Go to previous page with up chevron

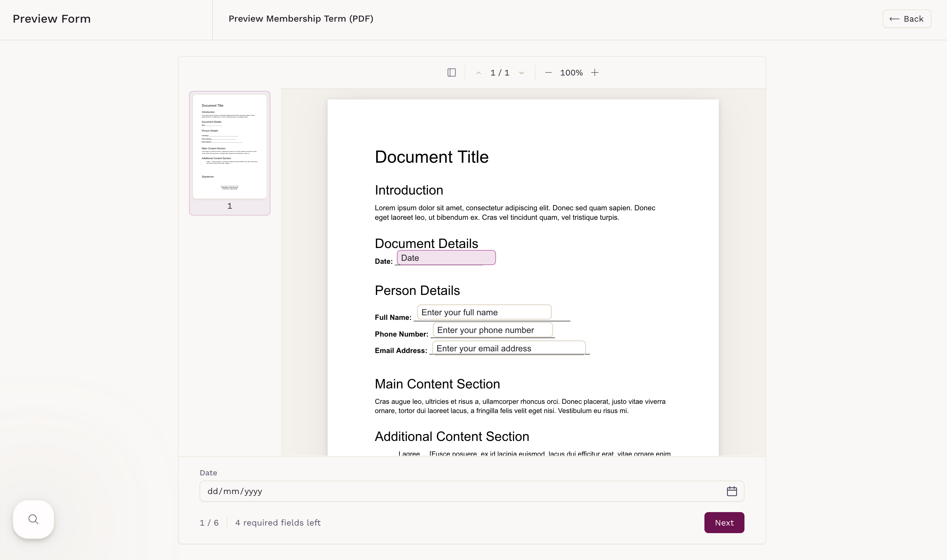[x=478, y=73]
